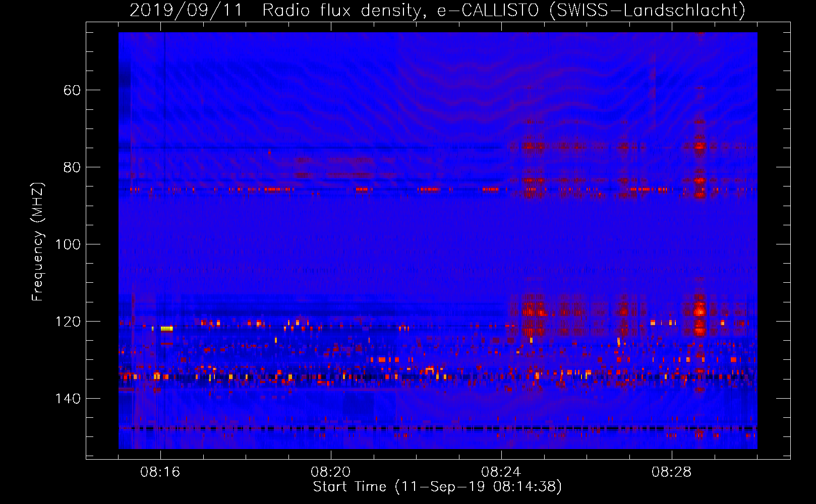Click the '140' frequency tick label
The image size is (816, 504).
[x=68, y=399]
